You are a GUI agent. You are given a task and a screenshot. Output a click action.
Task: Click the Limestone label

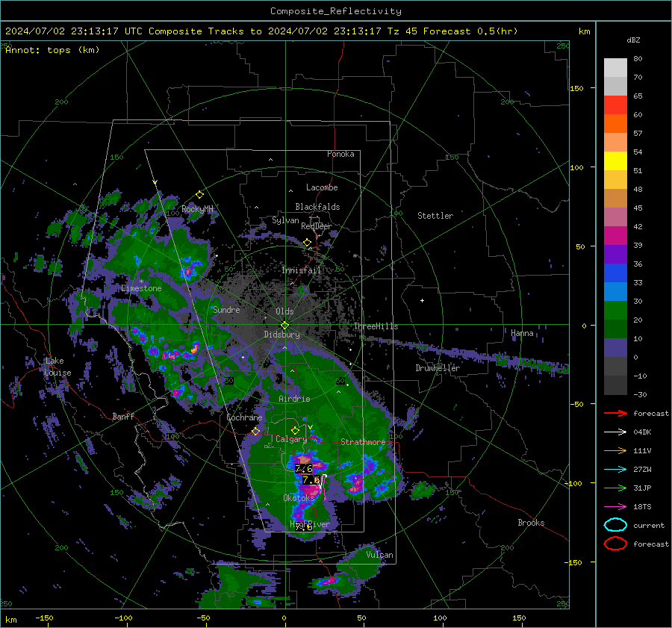click(141, 288)
